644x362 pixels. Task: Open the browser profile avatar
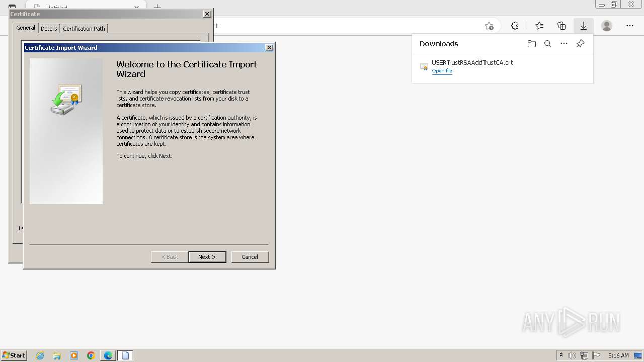click(607, 26)
